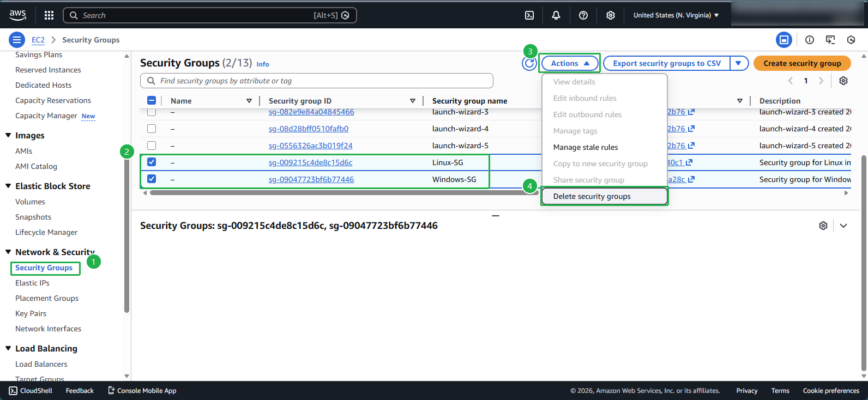
Task: Open the AWS services grid menu
Action: point(49,15)
